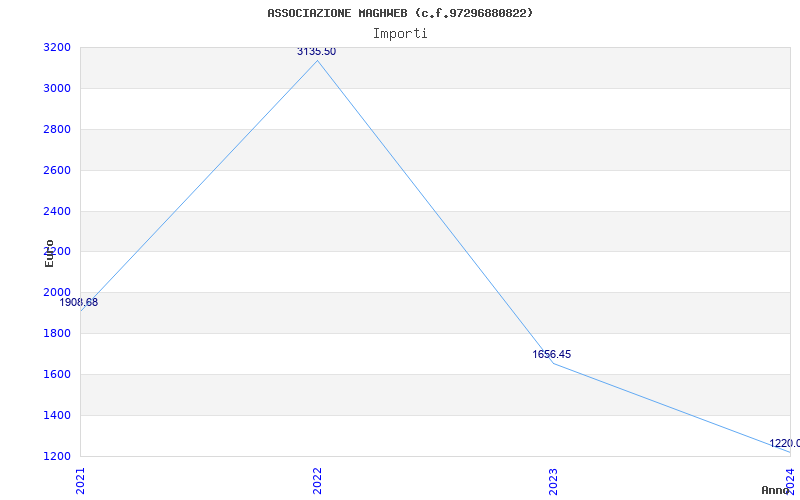This screenshot has height=500, width=800.
Task: Click the 2400 y-axis value
Action: [57, 211]
